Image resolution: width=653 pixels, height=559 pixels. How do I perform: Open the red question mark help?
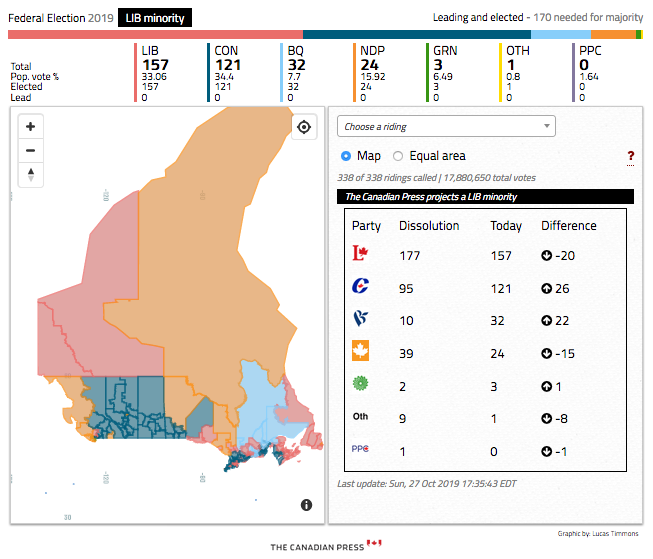coord(631,157)
